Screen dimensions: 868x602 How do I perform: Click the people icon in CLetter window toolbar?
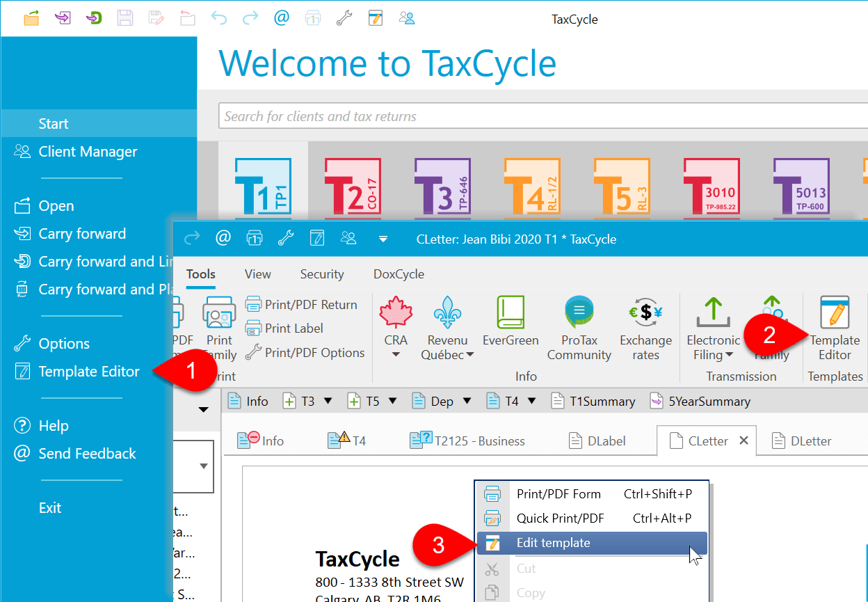coord(348,239)
